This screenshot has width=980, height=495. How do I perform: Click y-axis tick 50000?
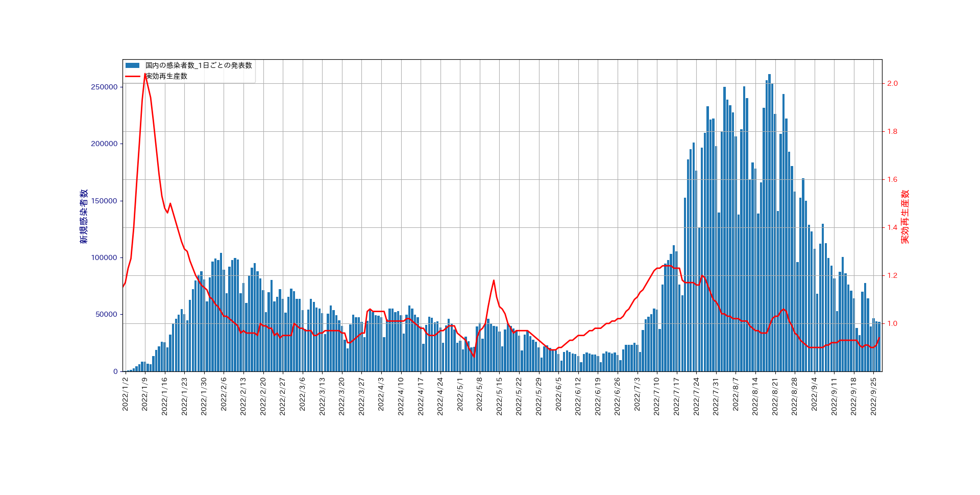[x=107, y=315]
